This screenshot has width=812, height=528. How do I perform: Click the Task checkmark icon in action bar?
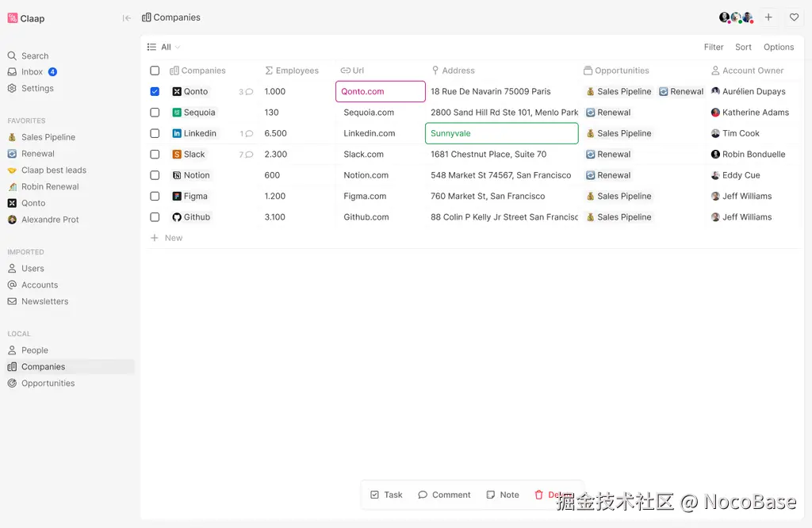coord(374,495)
